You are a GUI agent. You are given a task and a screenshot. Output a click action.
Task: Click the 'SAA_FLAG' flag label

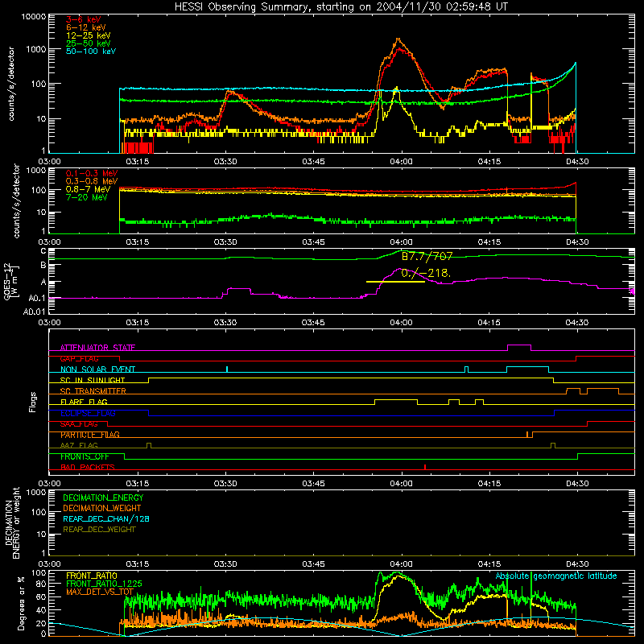point(79,423)
